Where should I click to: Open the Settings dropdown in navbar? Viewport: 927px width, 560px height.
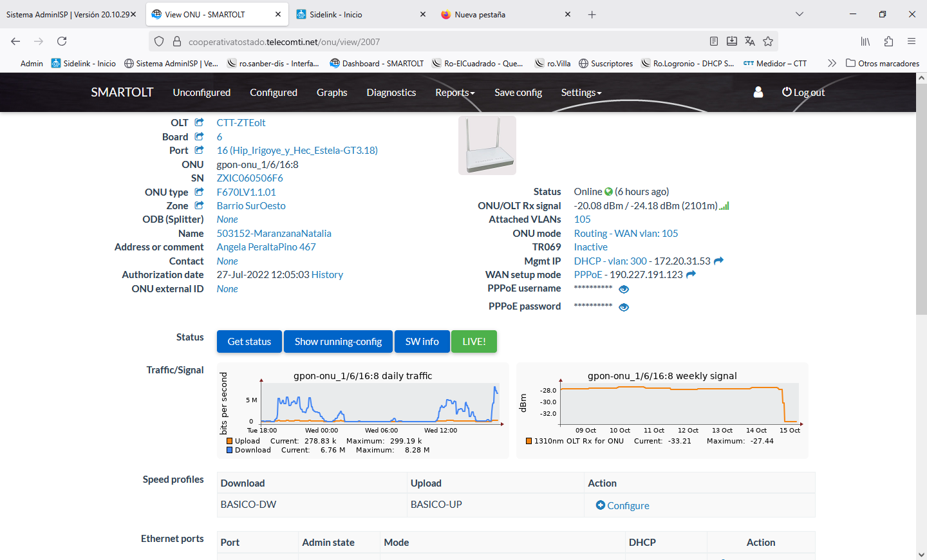581,92
